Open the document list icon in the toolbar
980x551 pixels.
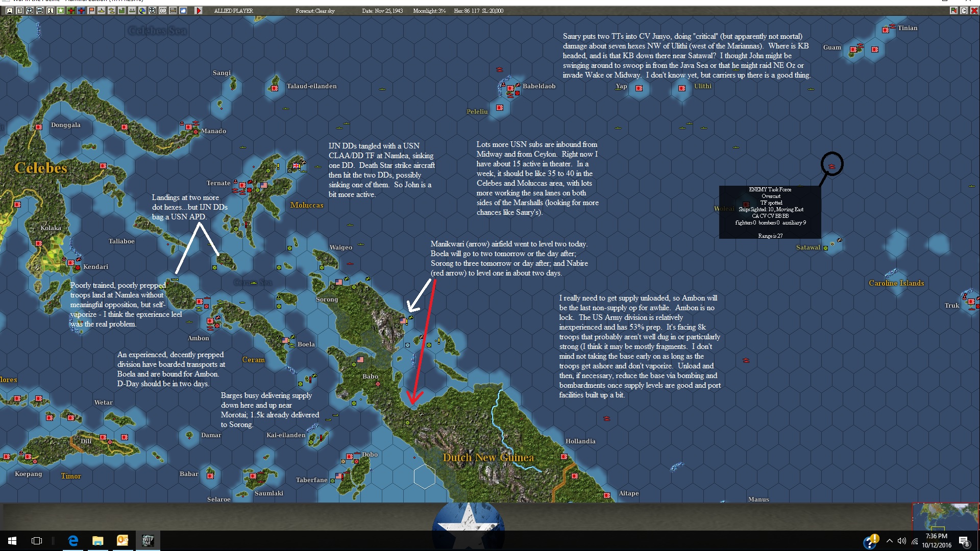(x=20, y=11)
